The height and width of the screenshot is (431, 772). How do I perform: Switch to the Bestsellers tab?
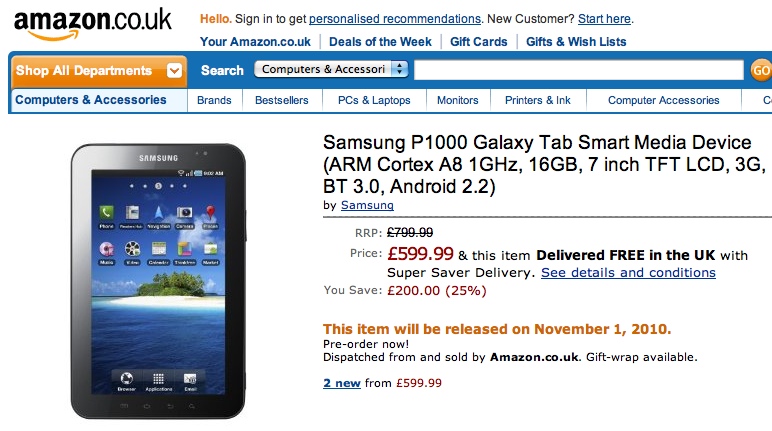[282, 100]
